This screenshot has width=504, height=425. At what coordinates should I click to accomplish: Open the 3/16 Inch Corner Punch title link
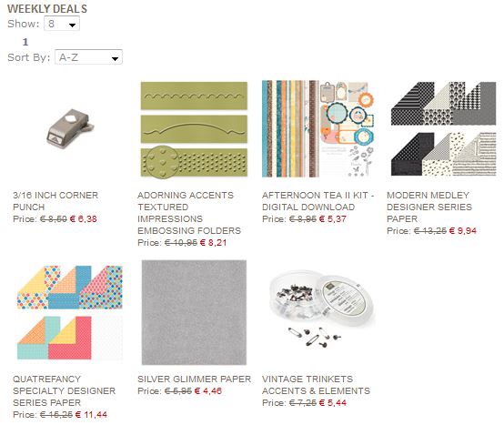click(55, 201)
